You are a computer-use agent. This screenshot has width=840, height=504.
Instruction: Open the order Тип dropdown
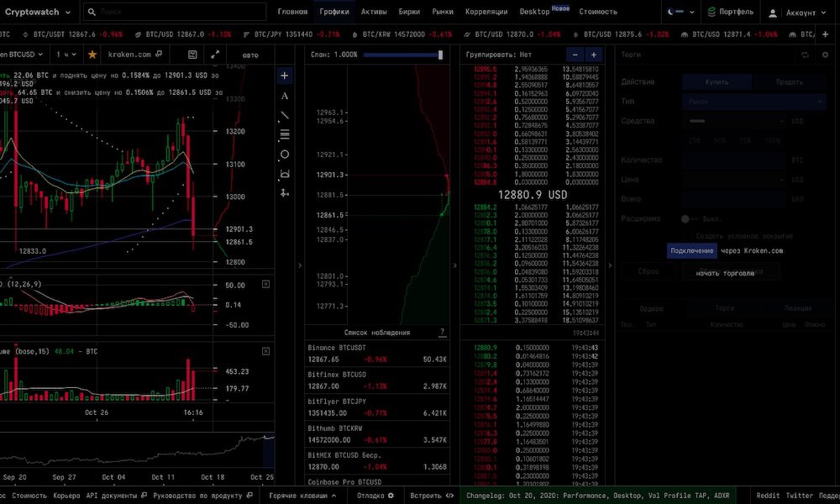coord(754,102)
